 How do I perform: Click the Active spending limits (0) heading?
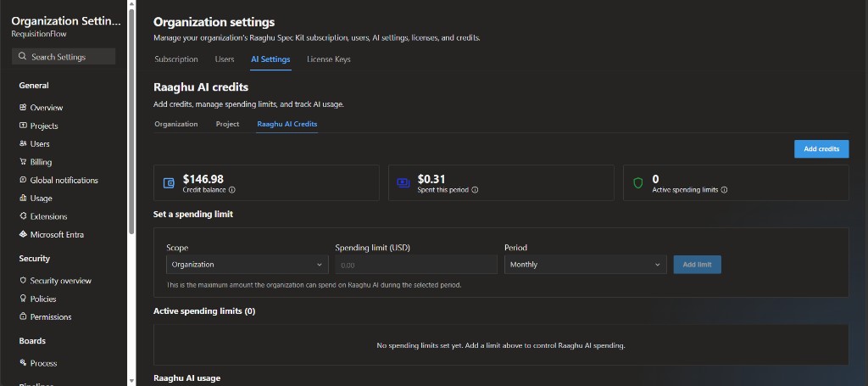204,311
